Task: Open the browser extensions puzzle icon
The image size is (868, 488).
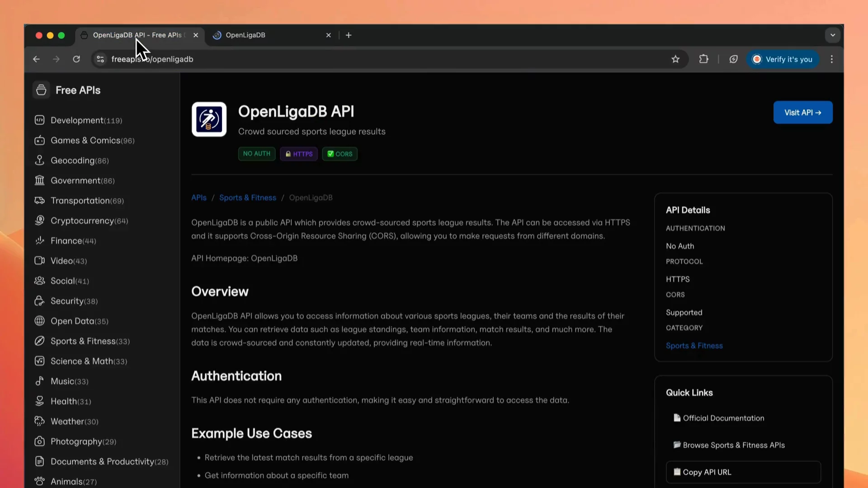Action: pyautogui.click(x=703, y=59)
